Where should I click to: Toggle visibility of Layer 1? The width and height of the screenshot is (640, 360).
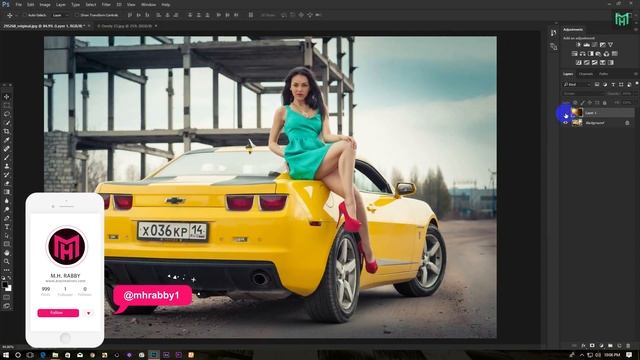[566, 113]
